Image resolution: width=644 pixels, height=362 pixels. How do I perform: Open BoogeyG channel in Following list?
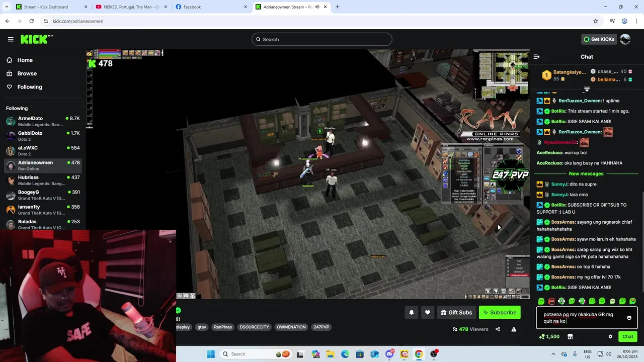click(x=43, y=195)
